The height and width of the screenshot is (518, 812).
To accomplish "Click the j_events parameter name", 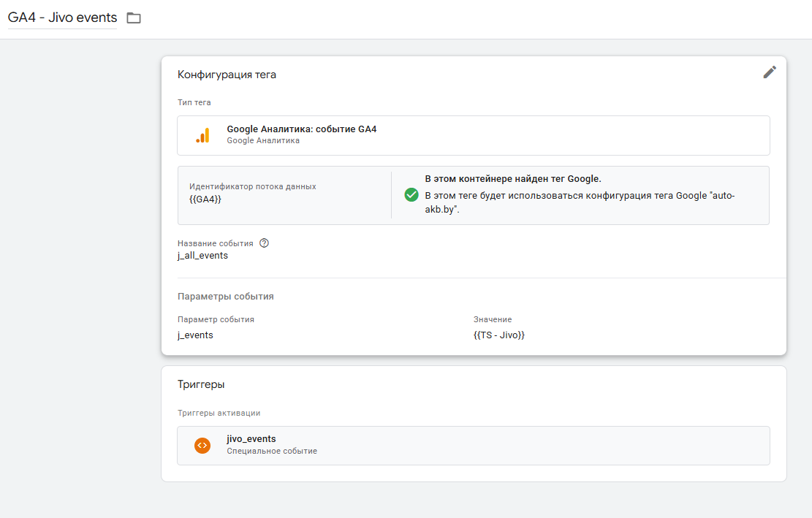I will (195, 335).
